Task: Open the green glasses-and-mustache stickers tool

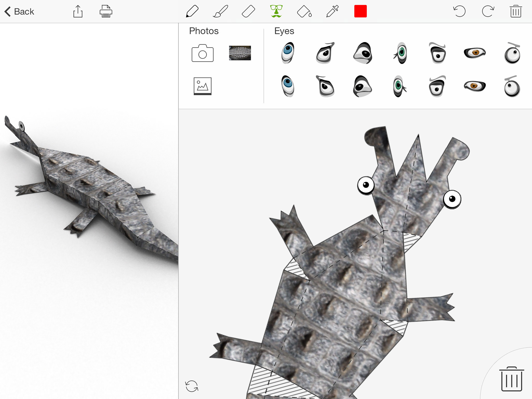Action: (276, 11)
